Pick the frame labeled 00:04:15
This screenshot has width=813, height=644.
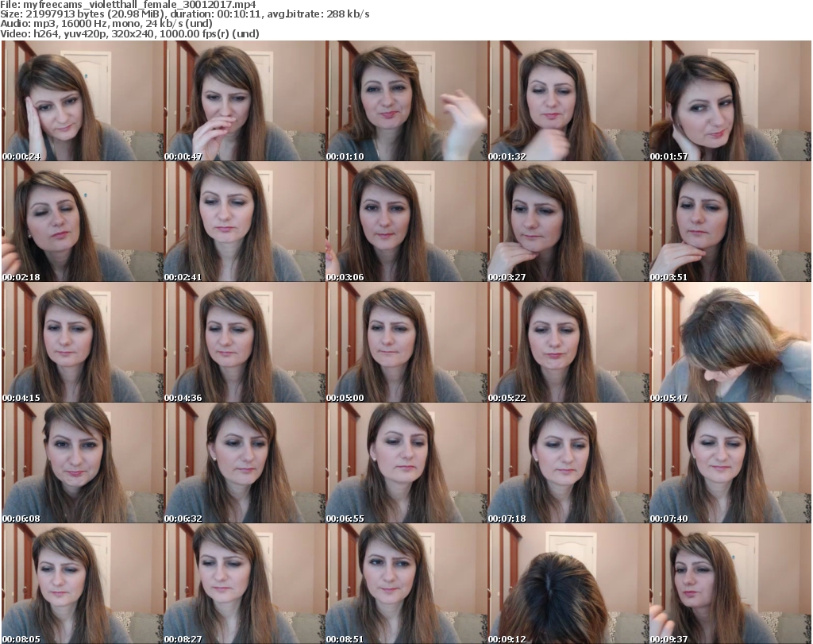click(x=83, y=343)
